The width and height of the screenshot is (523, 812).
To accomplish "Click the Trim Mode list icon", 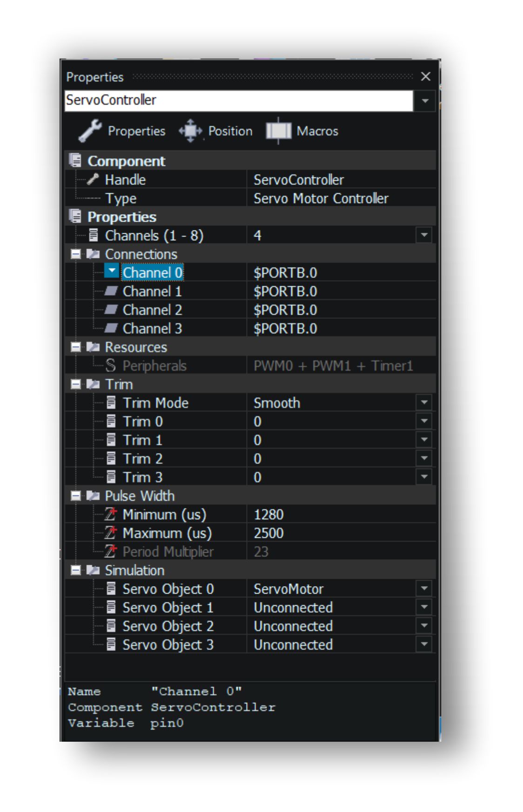I will click(111, 402).
